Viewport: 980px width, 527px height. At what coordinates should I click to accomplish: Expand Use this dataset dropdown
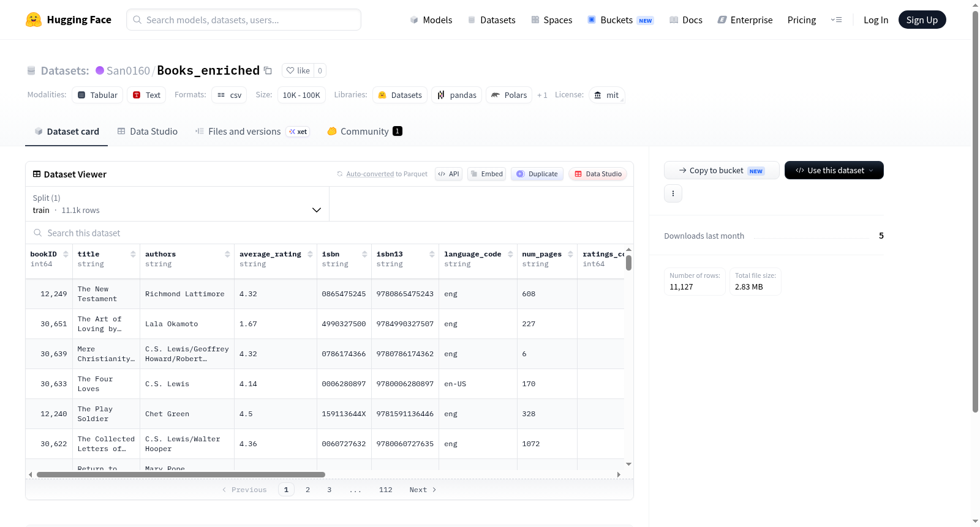pos(834,170)
